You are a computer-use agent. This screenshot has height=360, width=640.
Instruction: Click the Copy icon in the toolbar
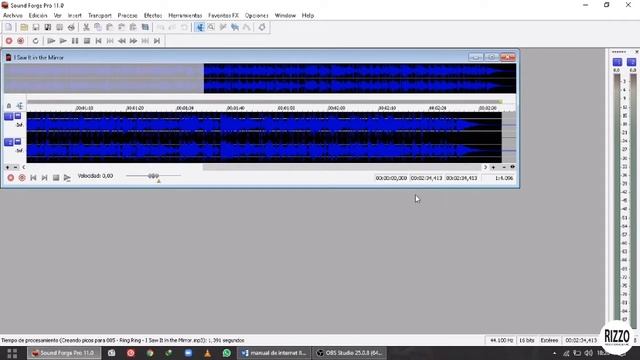coord(98,27)
